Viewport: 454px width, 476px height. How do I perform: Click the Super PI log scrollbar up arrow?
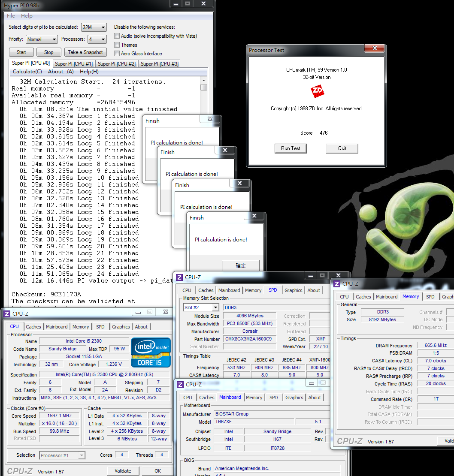(204, 81)
